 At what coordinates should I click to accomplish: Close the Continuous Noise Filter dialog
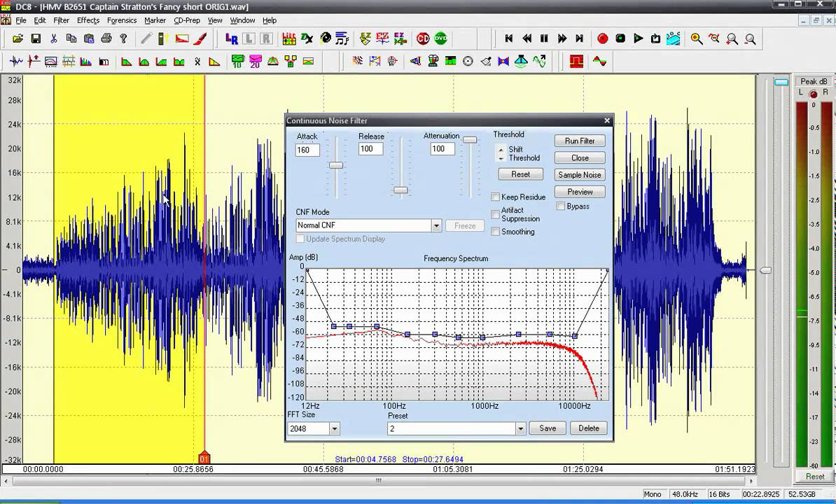click(607, 121)
